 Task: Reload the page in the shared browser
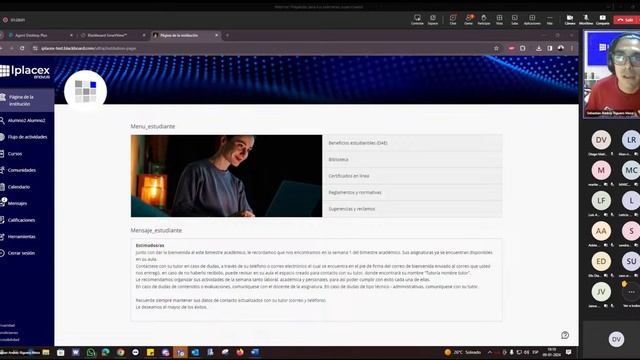pos(22,48)
